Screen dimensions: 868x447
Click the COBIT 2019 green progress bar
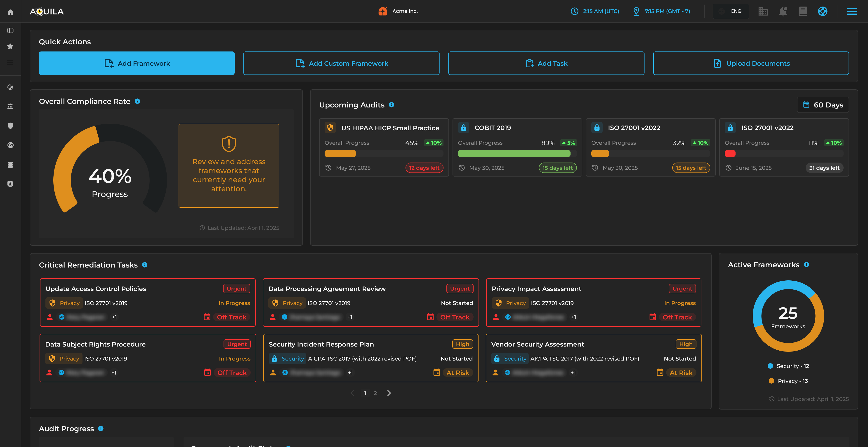coord(514,154)
